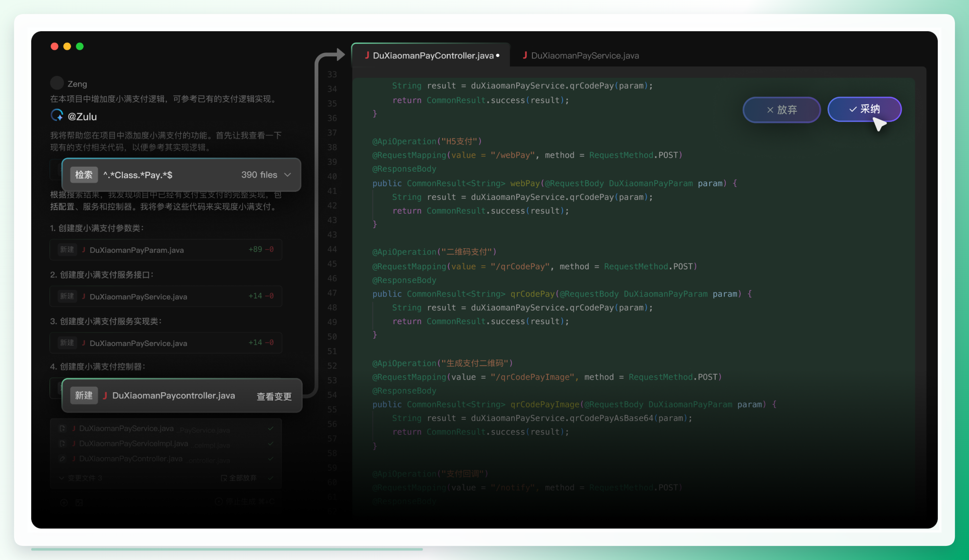Click the unsaved dot on DuXiaomanPayController.java tab
Image resolution: width=969 pixels, height=560 pixels.
[498, 55]
